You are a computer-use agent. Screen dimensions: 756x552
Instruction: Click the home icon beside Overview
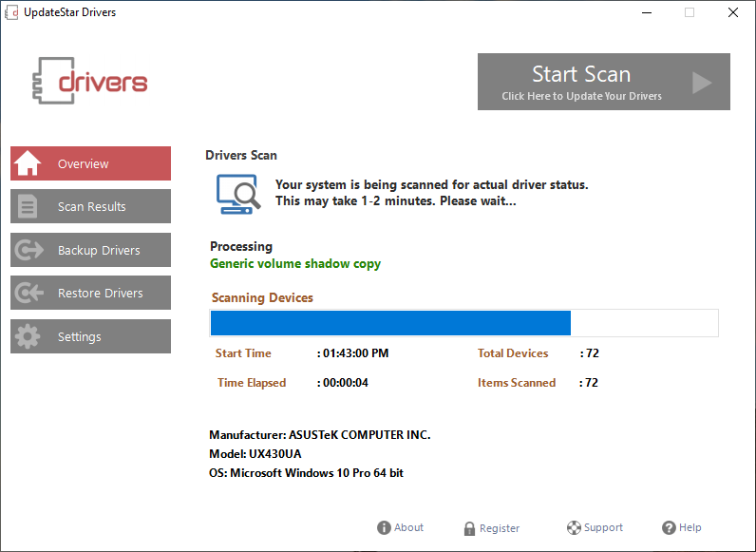[x=28, y=163]
